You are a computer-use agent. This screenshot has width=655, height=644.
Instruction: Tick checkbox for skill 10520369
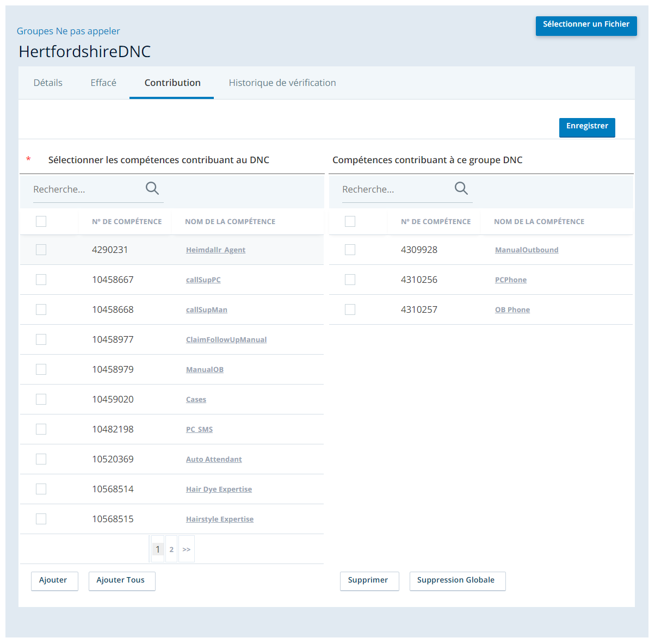(41, 459)
